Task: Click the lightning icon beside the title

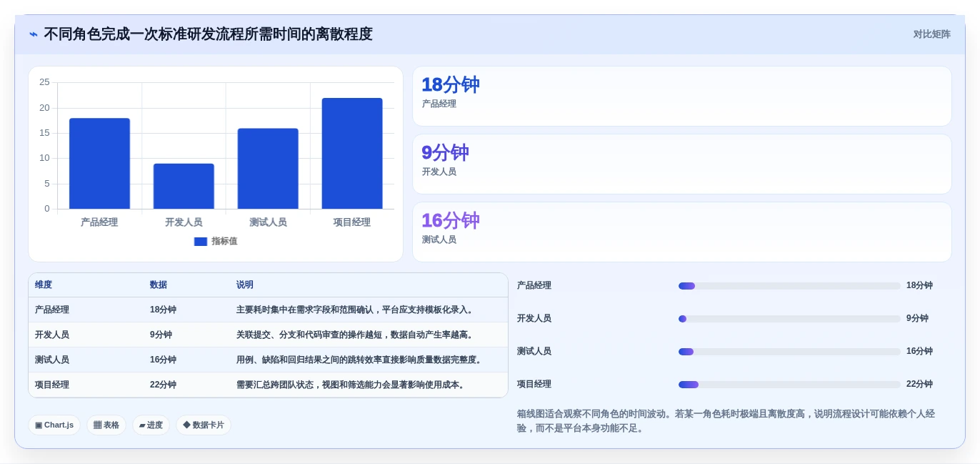Action: point(34,34)
